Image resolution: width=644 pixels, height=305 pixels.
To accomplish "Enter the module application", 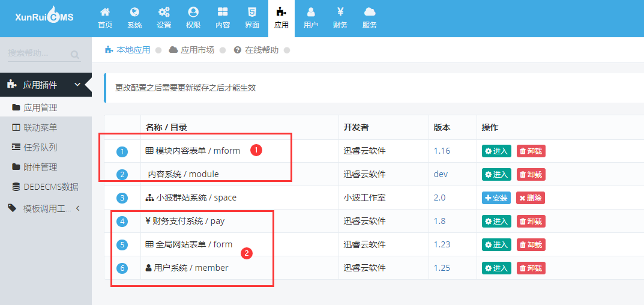I will point(496,174).
